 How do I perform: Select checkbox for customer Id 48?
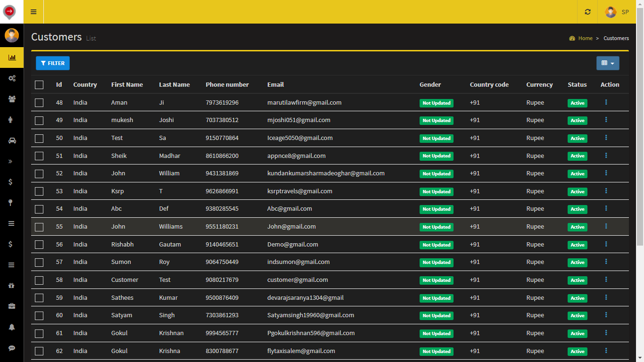point(39,103)
